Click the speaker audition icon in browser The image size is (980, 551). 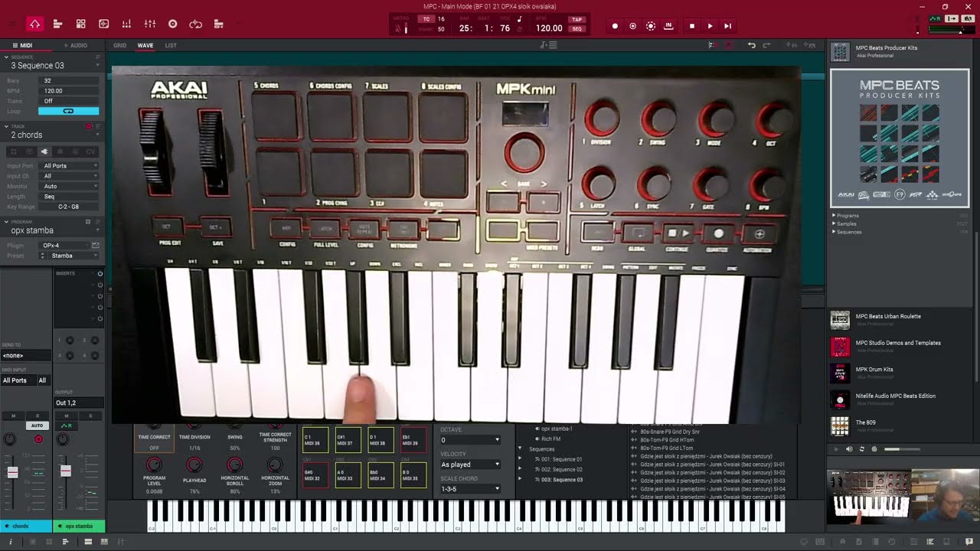tap(848, 449)
